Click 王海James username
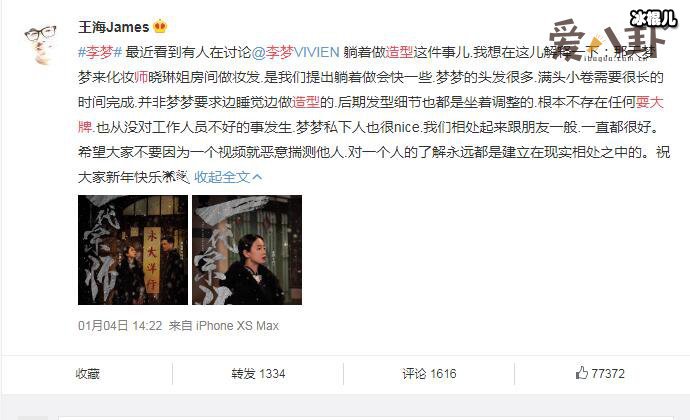 point(114,27)
